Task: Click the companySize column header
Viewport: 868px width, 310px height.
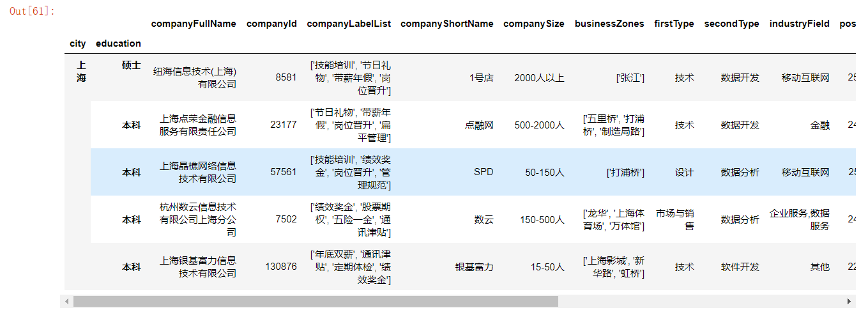Action: 534,24
